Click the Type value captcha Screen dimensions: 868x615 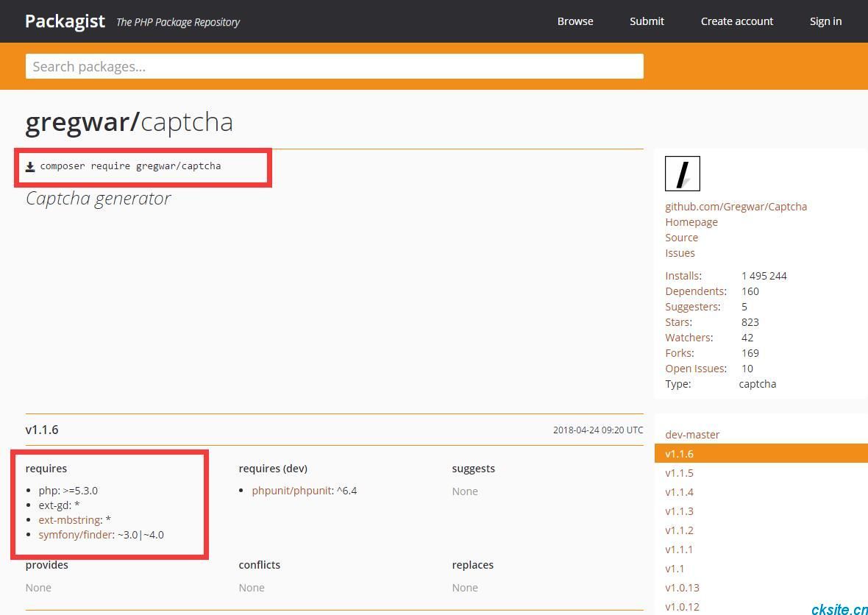click(757, 383)
